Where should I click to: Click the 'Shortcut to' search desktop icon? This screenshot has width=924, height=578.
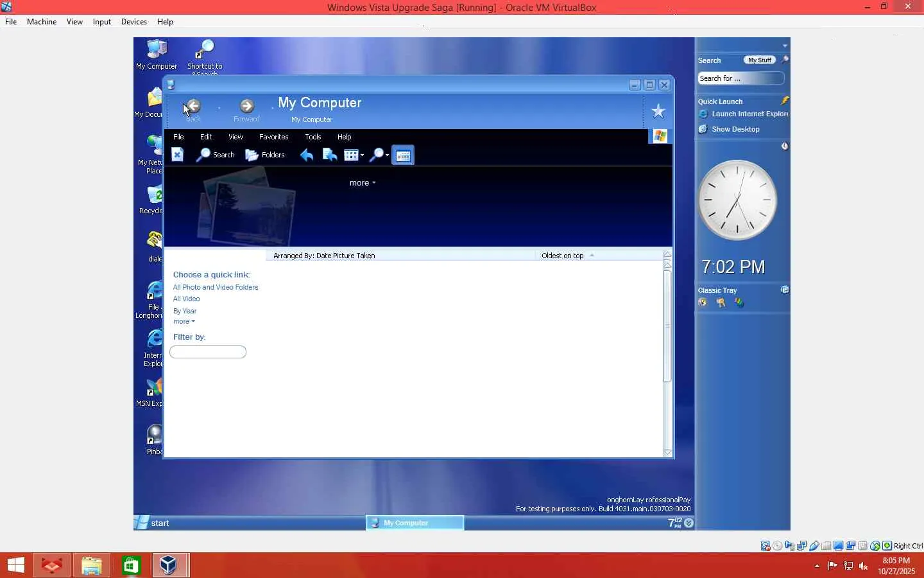point(205,57)
